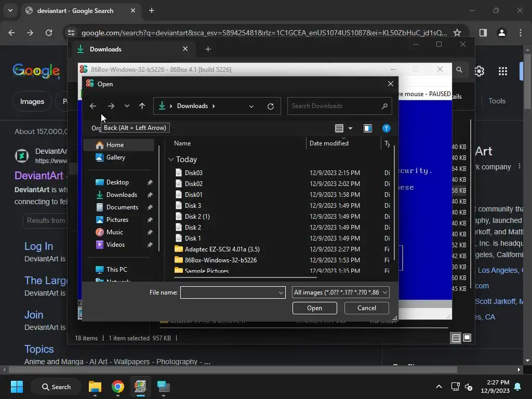Expand the File name dropdown arrow

coord(281,292)
